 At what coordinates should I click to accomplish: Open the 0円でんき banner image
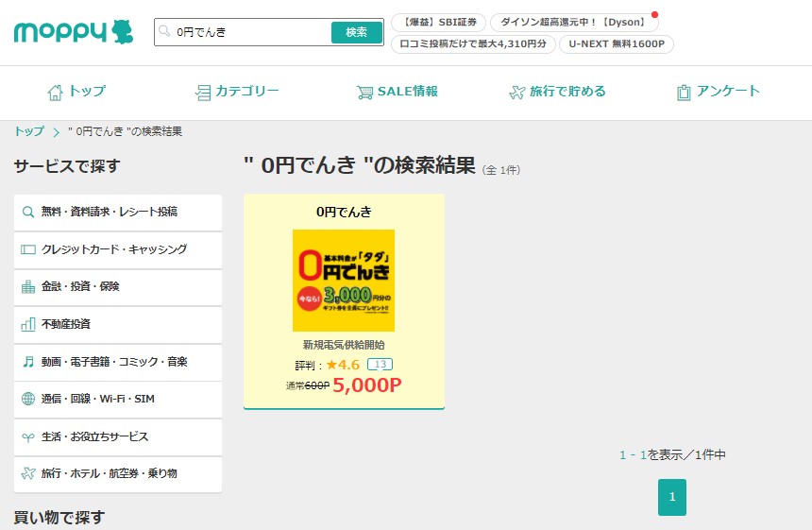click(344, 281)
